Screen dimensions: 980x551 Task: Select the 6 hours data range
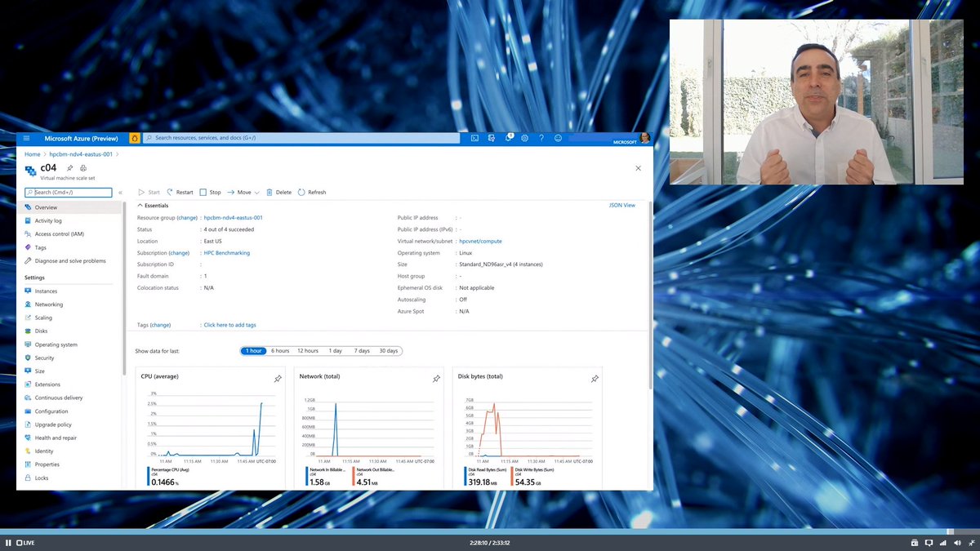279,350
